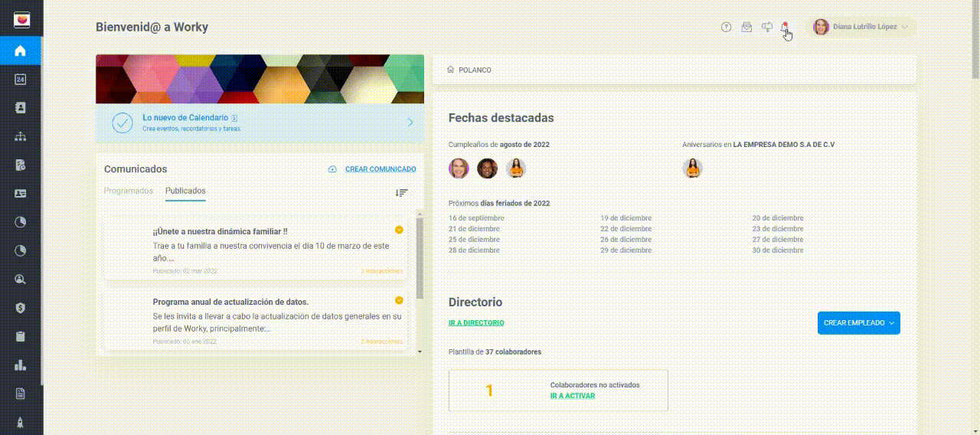Click the status badge on Únete comunicado
980x435 pixels.
pos(399,230)
